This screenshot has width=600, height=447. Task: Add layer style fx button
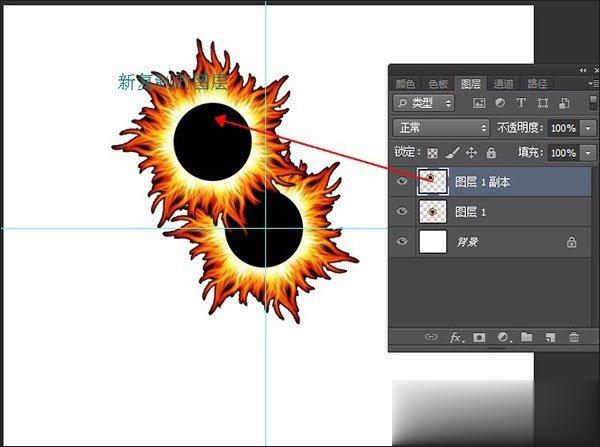point(457,337)
